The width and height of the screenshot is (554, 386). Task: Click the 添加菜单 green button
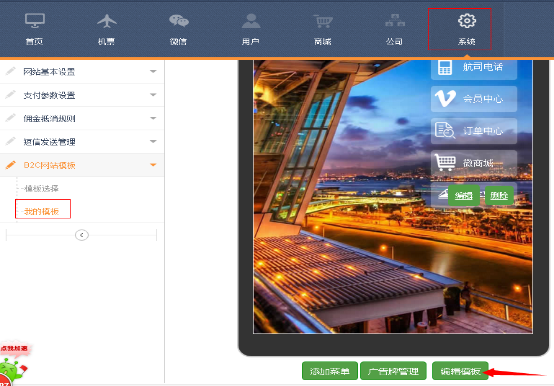point(330,371)
